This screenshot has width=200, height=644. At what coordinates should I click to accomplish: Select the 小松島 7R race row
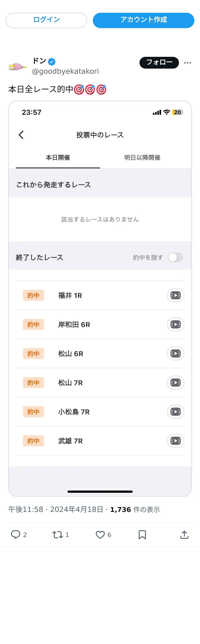[x=74, y=412]
